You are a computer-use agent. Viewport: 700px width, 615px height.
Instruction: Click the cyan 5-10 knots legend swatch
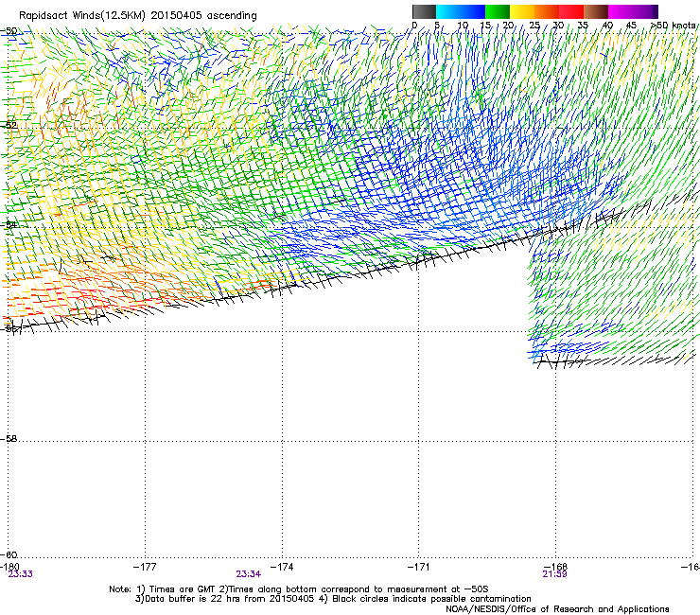click(x=448, y=11)
